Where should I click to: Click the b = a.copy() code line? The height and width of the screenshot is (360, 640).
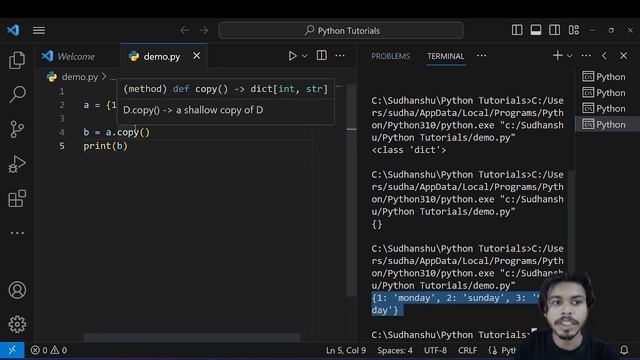pos(117,133)
